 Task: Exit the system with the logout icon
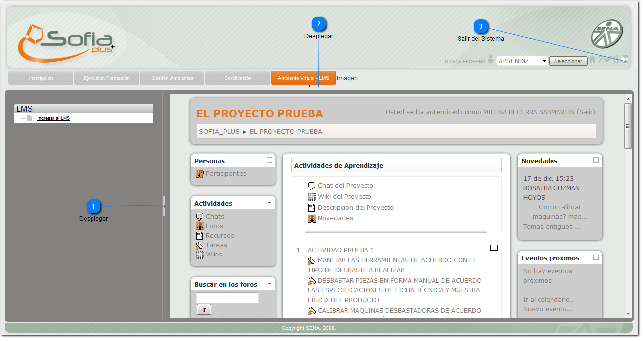624,59
